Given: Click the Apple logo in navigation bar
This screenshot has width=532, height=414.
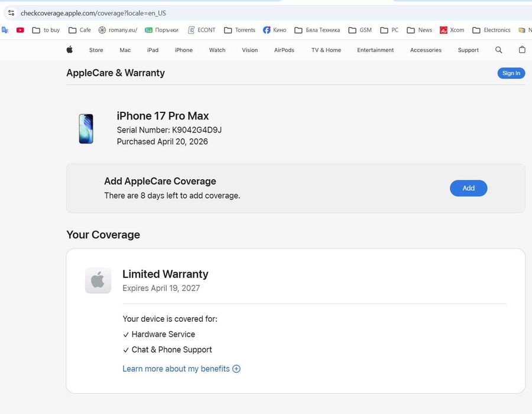Looking at the screenshot, I should [x=70, y=50].
